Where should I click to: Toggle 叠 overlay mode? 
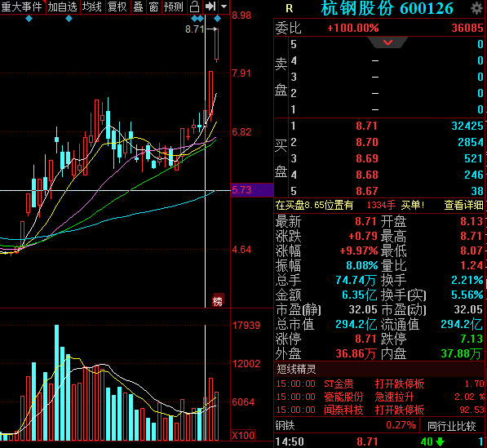tap(138, 7)
